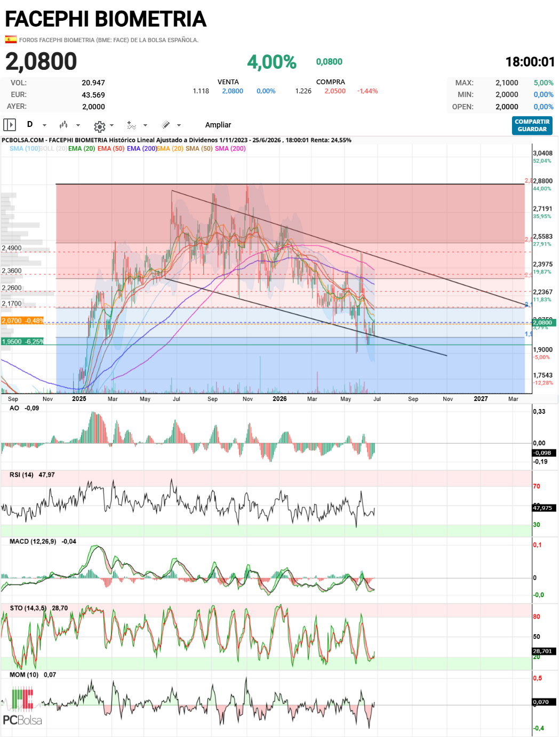Screen dimensions: 560x737
Task: Select the D daily interval
Action: [x=30, y=124]
